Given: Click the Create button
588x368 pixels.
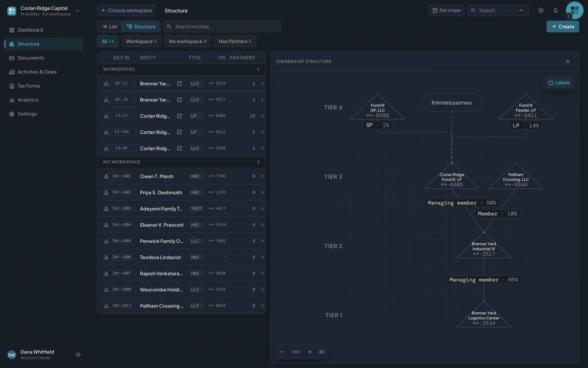Looking at the screenshot, I should coord(563,26).
